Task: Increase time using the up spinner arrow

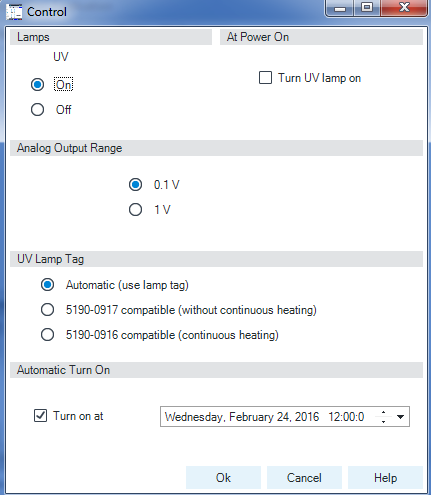Action: click(383, 412)
